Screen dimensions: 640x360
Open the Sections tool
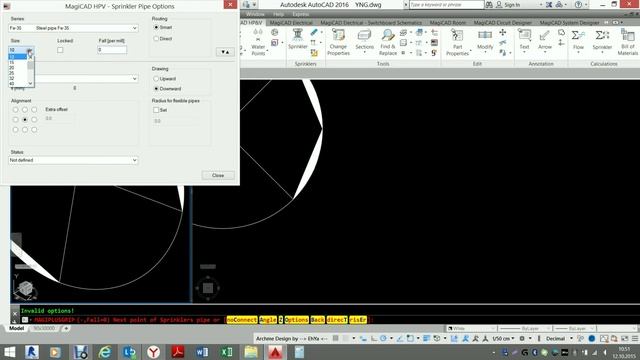364,39
